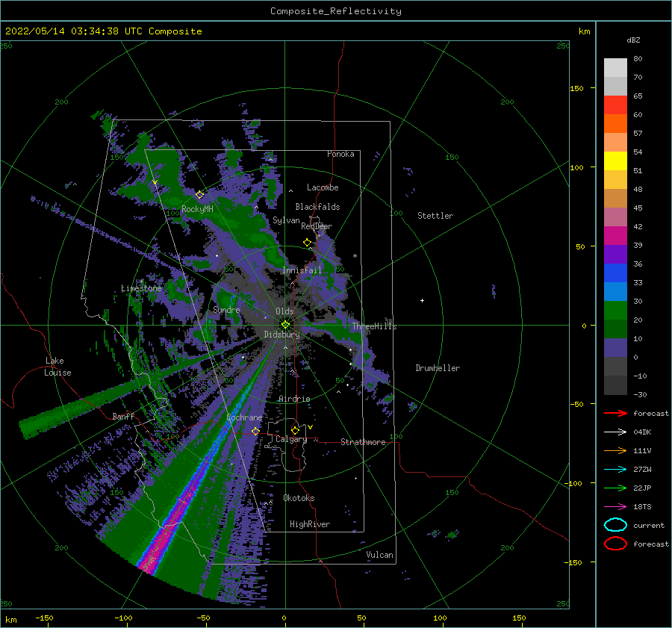Click the yellow radar site diamond at Olds
Screen dimensions: 672x628
[285, 325]
